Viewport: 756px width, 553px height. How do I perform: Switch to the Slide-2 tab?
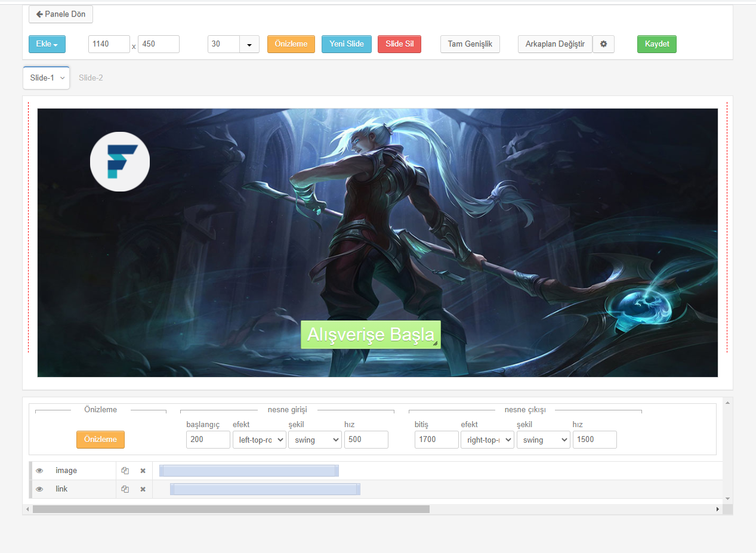(x=91, y=78)
